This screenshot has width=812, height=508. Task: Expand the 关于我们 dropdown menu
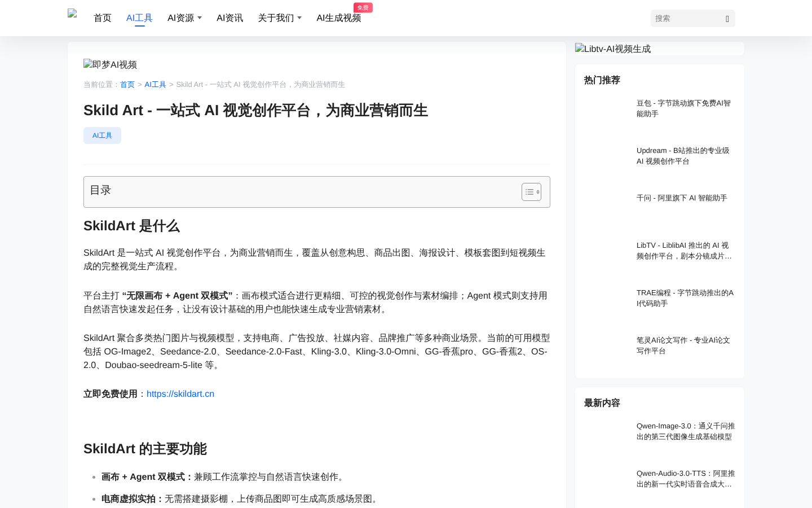click(280, 18)
